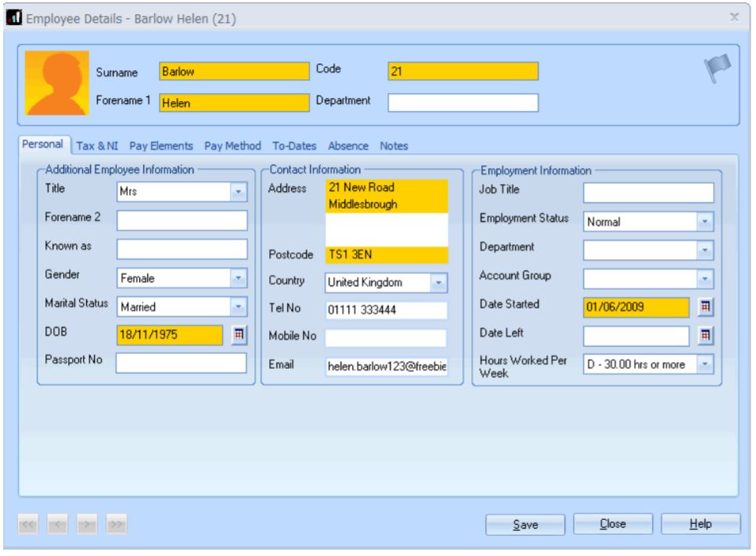This screenshot has height=556, width=756.
Task: Click the Forename 2 input field
Action: [182, 221]
